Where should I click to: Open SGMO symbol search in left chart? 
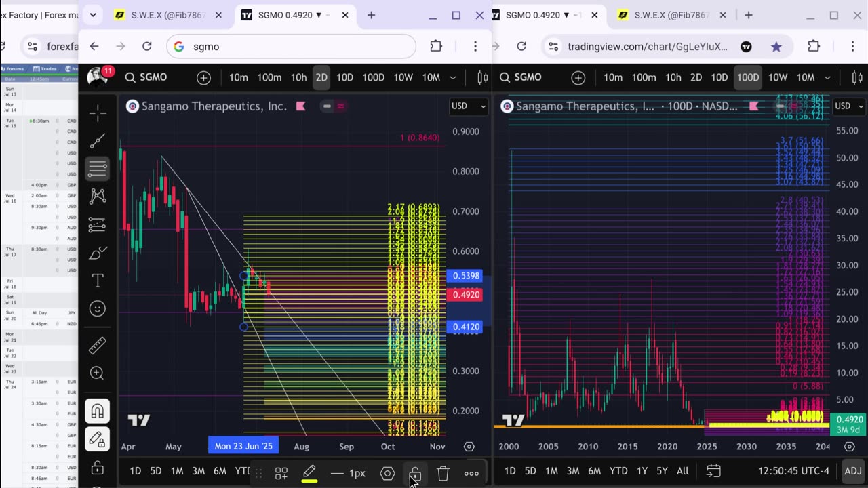[146, 77]
